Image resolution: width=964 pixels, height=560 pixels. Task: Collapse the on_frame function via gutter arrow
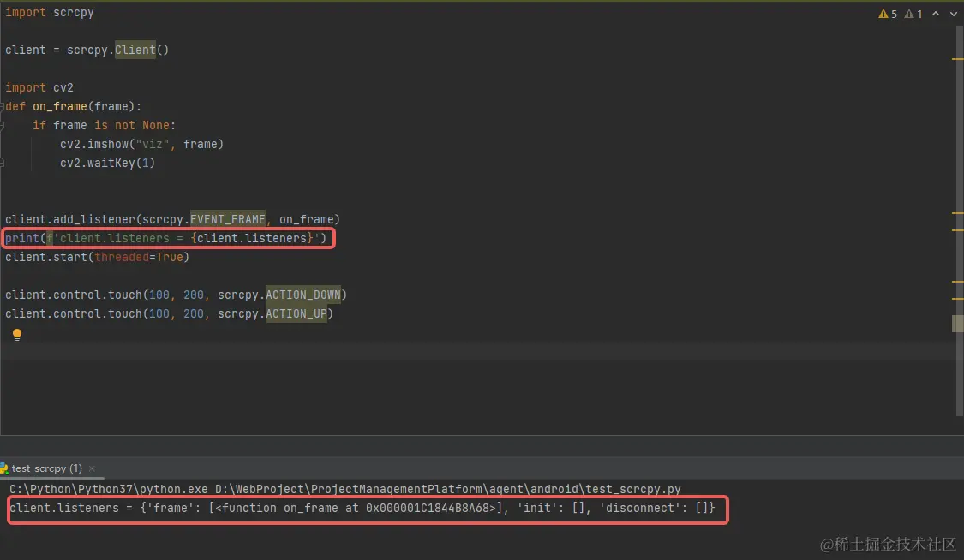[3, 106]
